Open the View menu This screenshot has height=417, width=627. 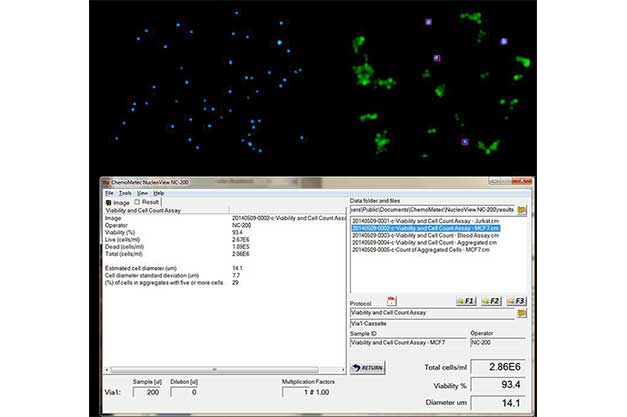(143, 192)
